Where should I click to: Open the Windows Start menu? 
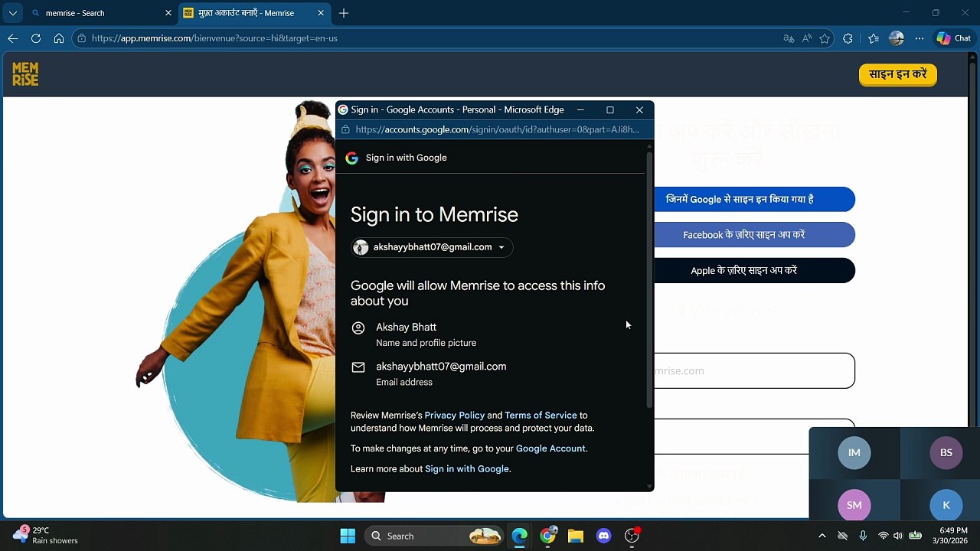(x=348, y=536)
